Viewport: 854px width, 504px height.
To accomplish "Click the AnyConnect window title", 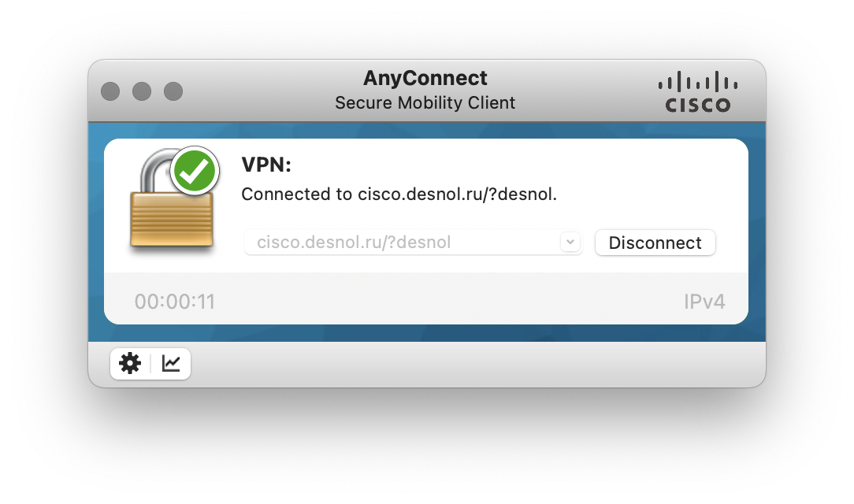I will click(425, 78).
